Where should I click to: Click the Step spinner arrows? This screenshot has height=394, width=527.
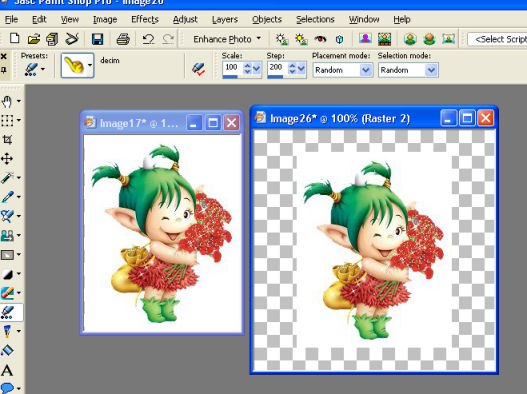click(292, 69)
